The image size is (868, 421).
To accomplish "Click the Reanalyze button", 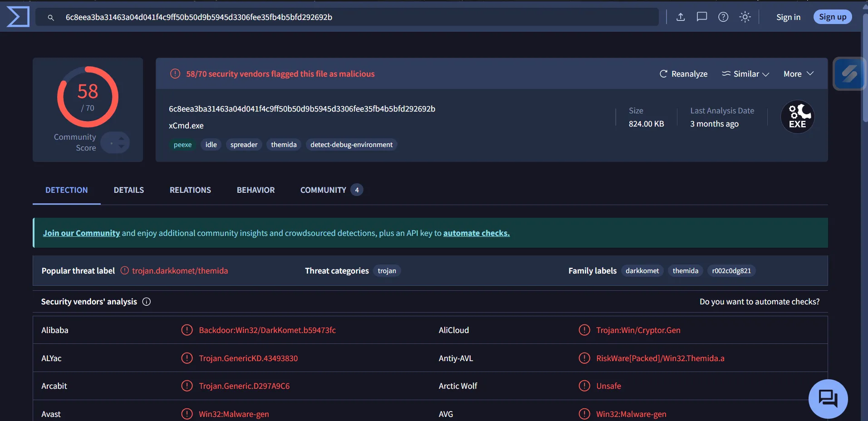I will click(683, 73).
